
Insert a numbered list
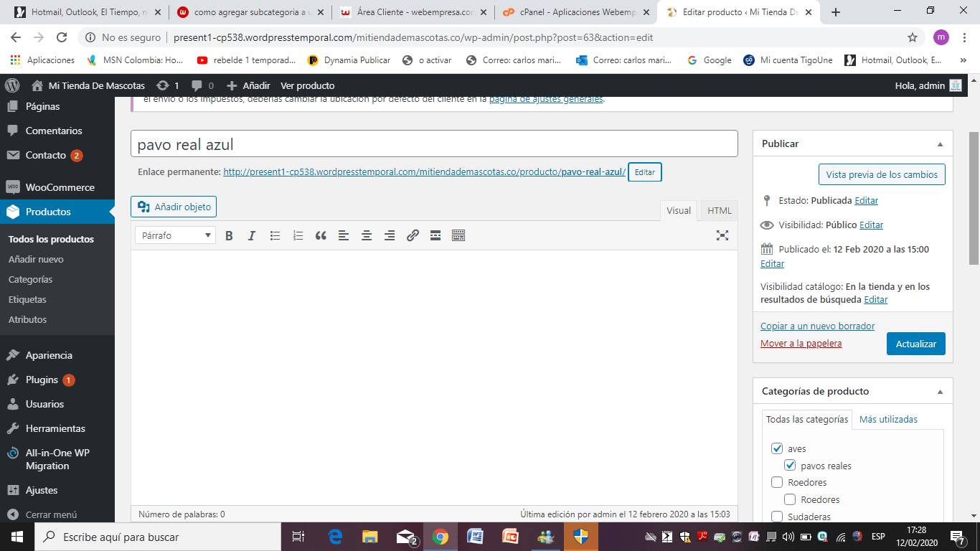coord(298,235)
